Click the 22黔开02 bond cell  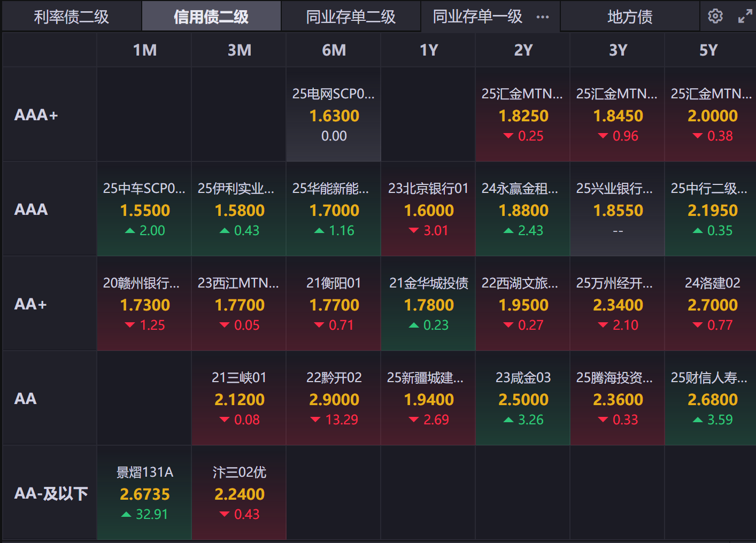pyautogui.click(x=334, y=398)
